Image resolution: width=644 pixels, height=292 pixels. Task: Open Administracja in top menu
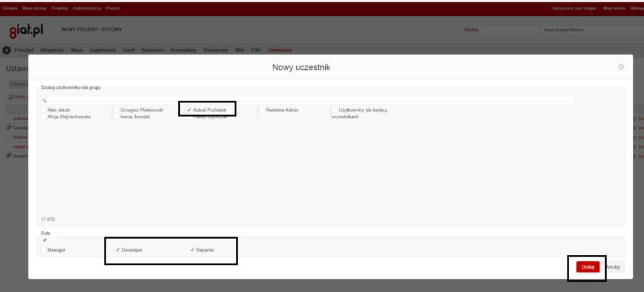point(87,8)
